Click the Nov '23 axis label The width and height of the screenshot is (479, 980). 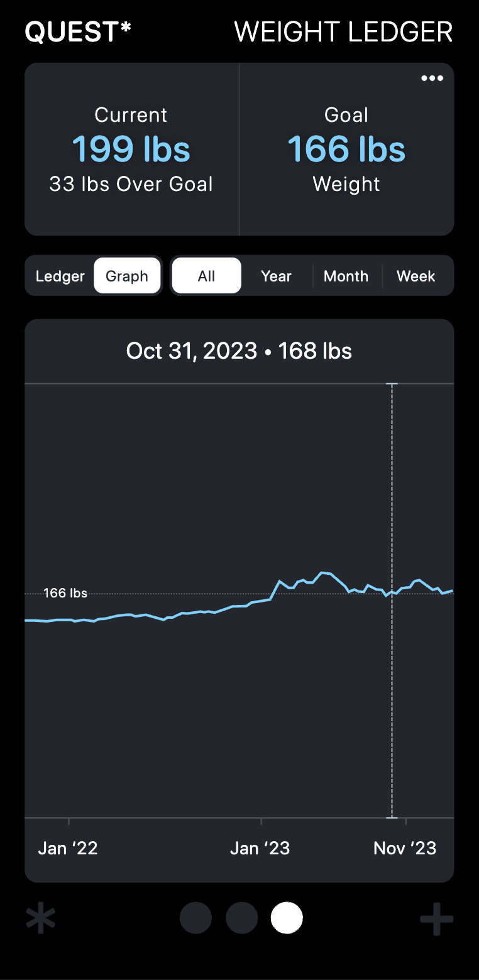pyautogui.click(x=405, y=848)
